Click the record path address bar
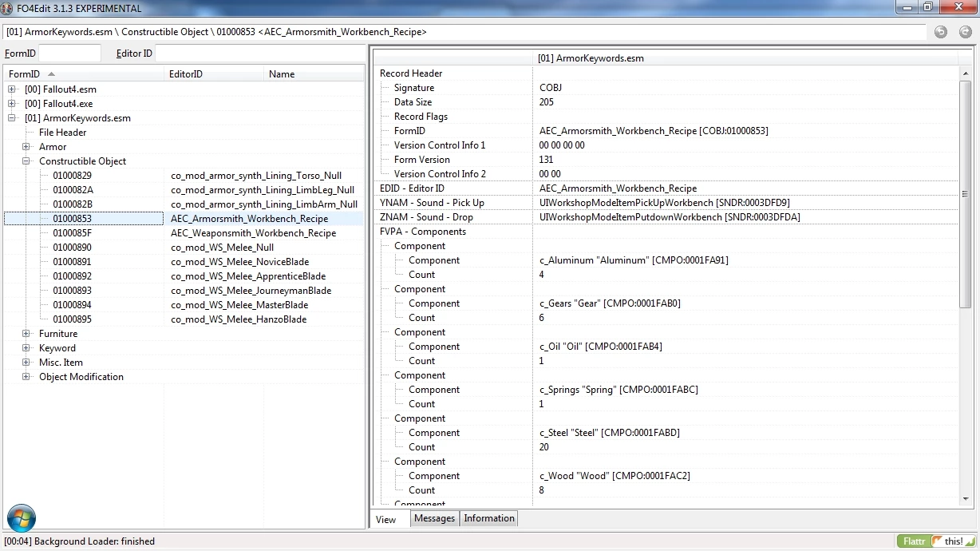This screenshot has width=980, height=551. (464, 32)
